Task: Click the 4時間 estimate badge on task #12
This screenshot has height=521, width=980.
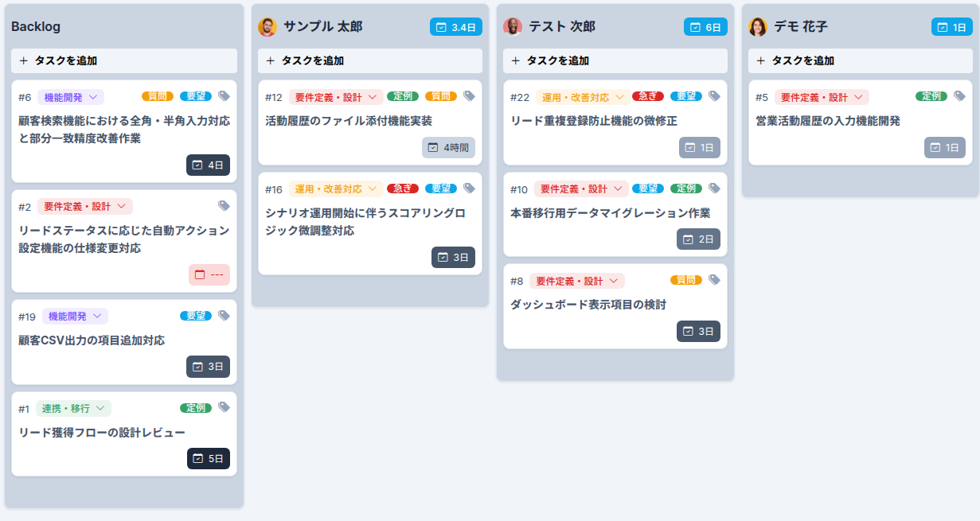Action: click(448, 147)
